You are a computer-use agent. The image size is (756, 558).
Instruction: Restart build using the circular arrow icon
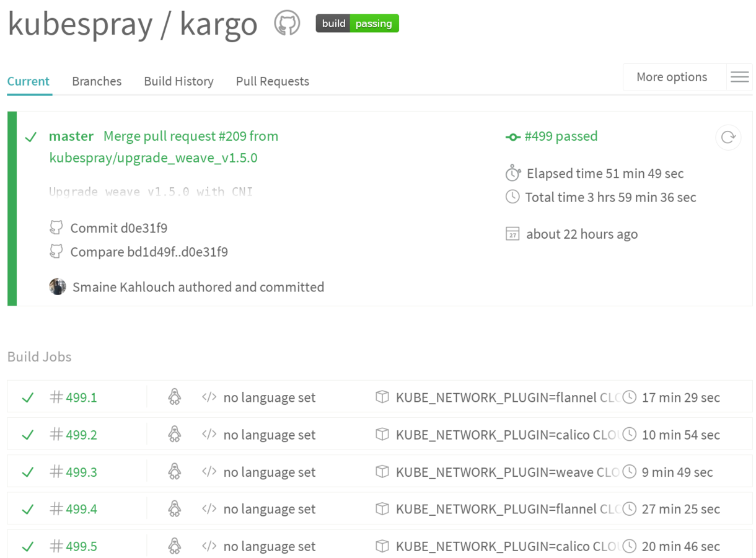pos(728,137)
